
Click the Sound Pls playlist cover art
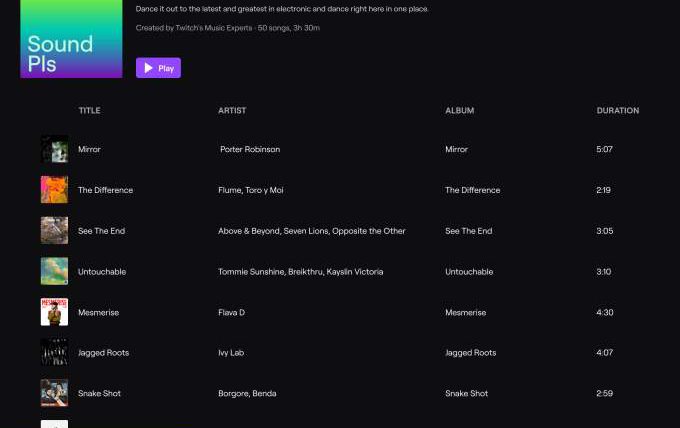click(71, 39)
